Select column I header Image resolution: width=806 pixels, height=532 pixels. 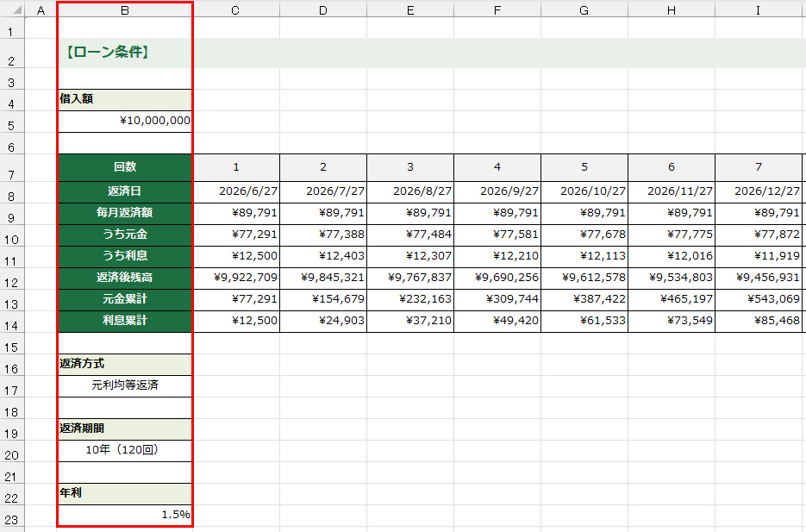tap(759, 9)
